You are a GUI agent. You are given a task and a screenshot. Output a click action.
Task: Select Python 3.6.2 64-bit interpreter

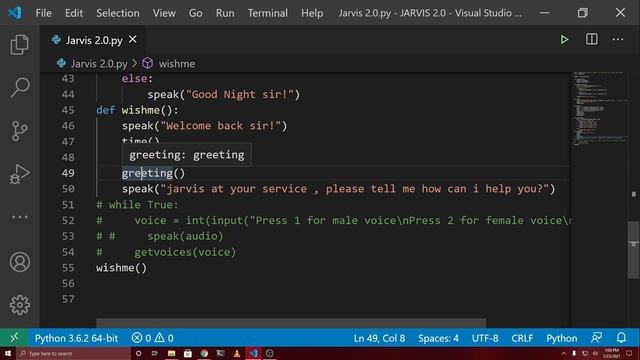(x=76, y=338)
